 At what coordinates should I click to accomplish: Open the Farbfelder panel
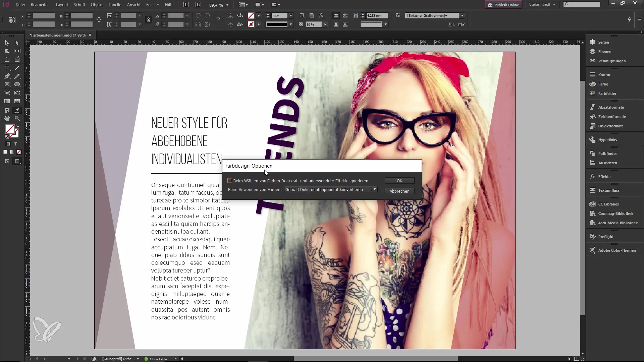(x=607, y=94)
